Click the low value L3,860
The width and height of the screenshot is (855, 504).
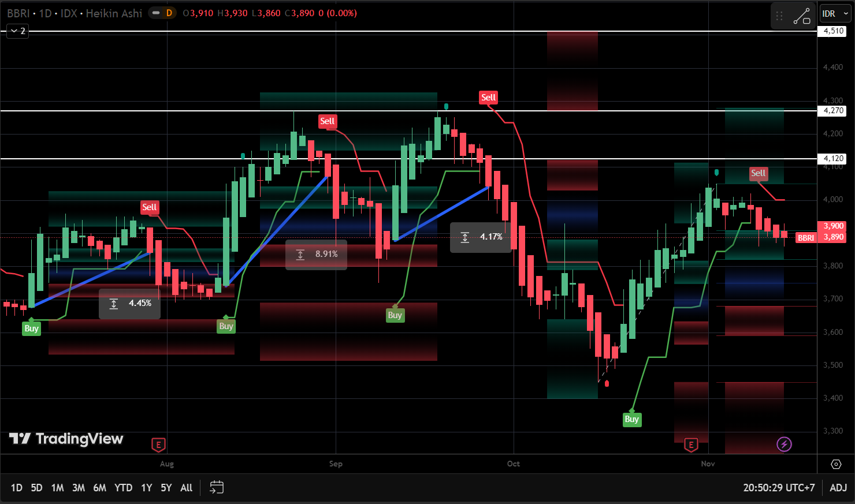point(266,13)
